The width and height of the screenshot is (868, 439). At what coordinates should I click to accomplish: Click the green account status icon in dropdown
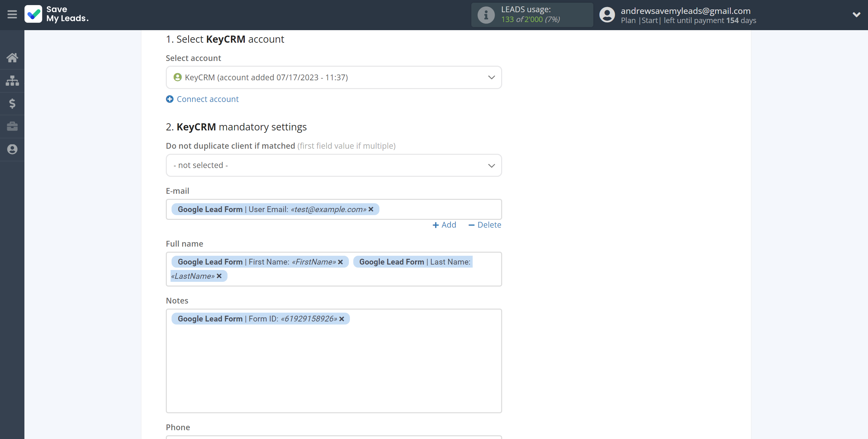(177, 77)
